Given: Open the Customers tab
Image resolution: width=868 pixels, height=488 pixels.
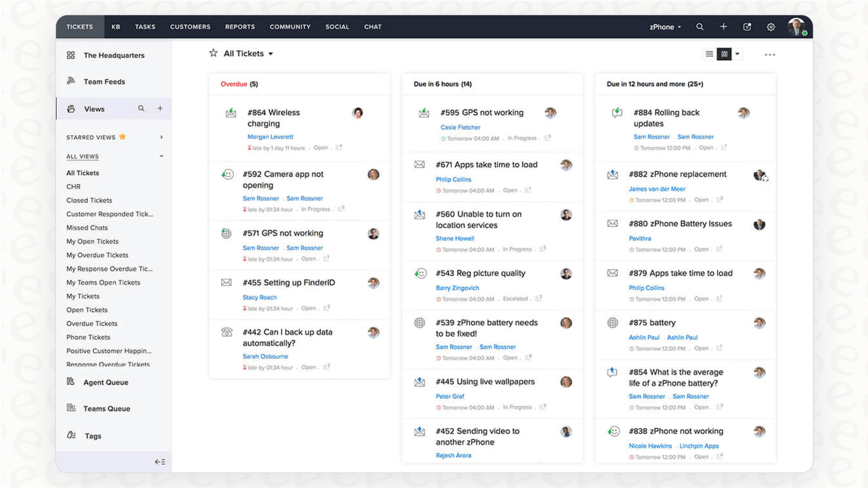Looking at the screenshot, I should coord(190,27).
